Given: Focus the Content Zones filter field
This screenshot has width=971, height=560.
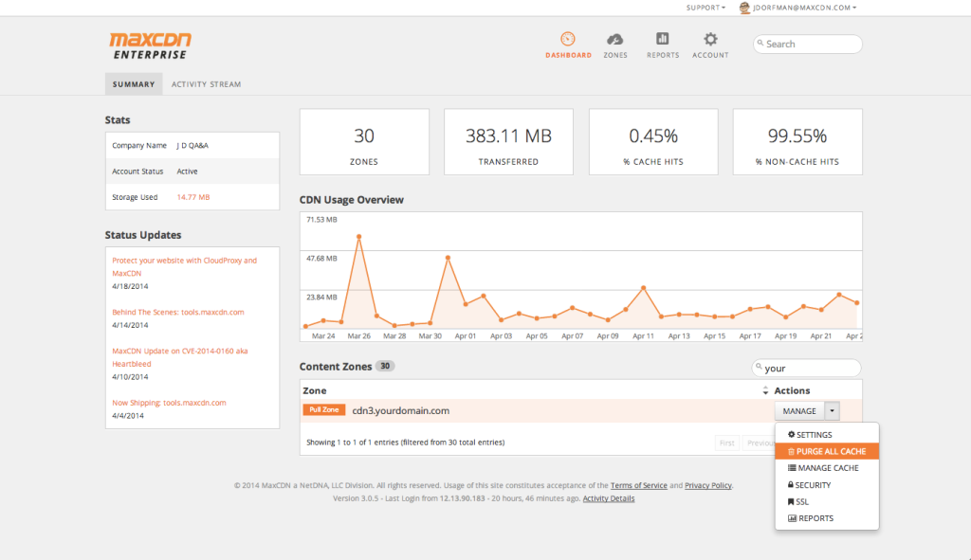Looking at the screenshot, I should coord(806,368).
